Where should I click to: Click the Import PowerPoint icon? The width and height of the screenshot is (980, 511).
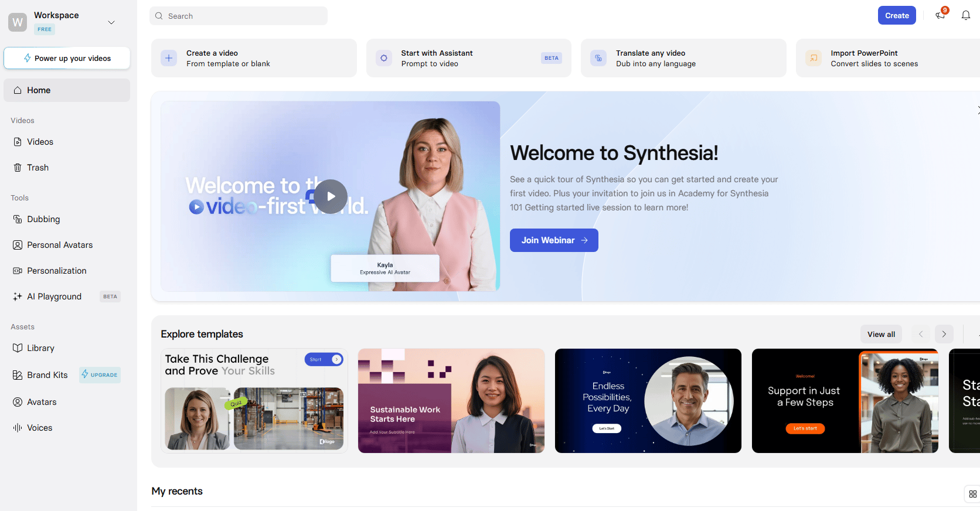tap(814, 58)
